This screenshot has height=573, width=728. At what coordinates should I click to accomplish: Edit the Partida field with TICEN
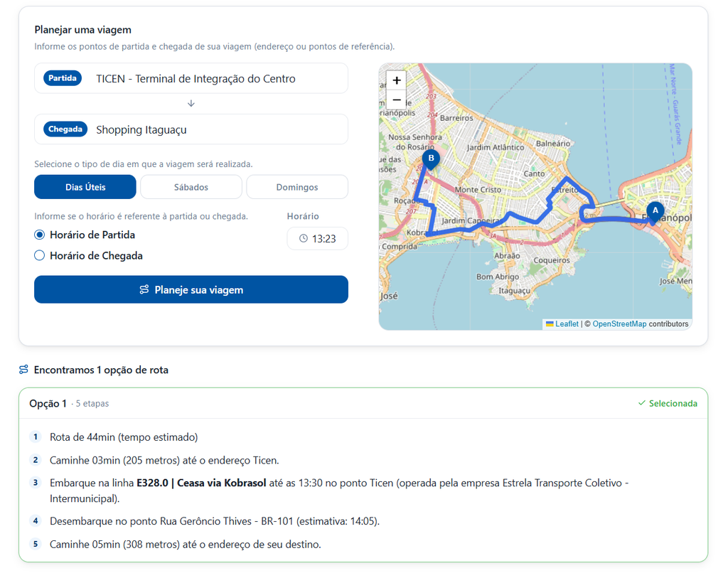[x=191, y=78]
